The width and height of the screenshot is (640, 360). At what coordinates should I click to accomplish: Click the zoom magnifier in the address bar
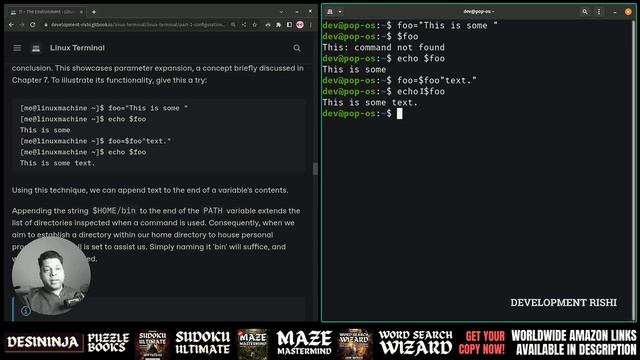[x=233, y=25]
